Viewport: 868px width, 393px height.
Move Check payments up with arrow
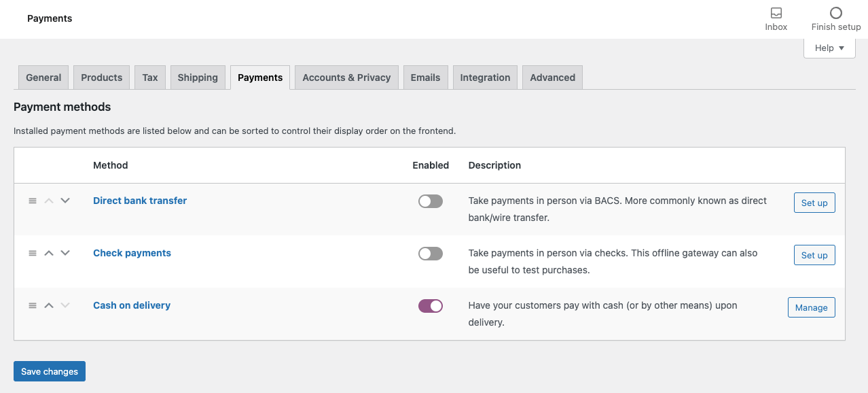pos(49,253)
